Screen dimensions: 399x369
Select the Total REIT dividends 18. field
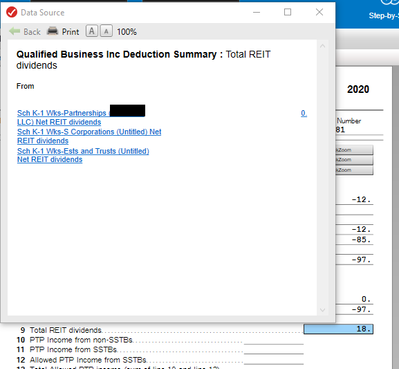point(338,329)
